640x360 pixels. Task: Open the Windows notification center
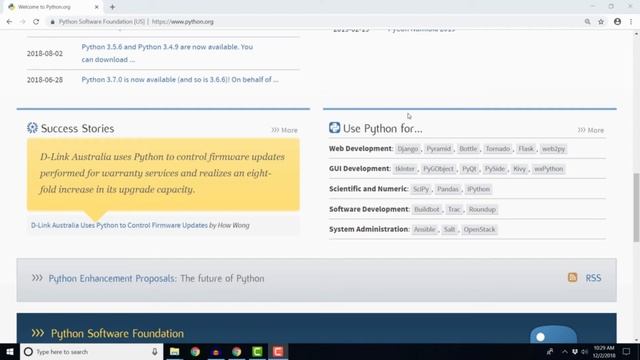pyautogui.click(x=626, y=351)
